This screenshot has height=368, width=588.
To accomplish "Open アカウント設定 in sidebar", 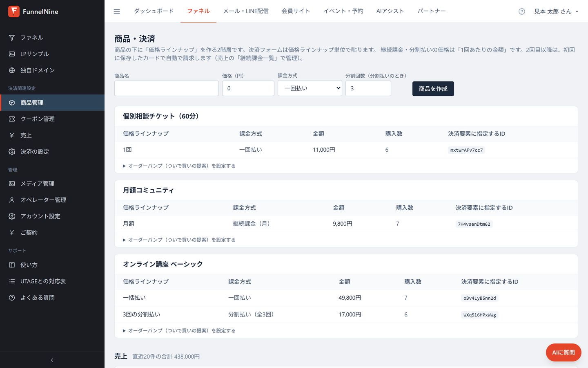I will pos(52,216).
